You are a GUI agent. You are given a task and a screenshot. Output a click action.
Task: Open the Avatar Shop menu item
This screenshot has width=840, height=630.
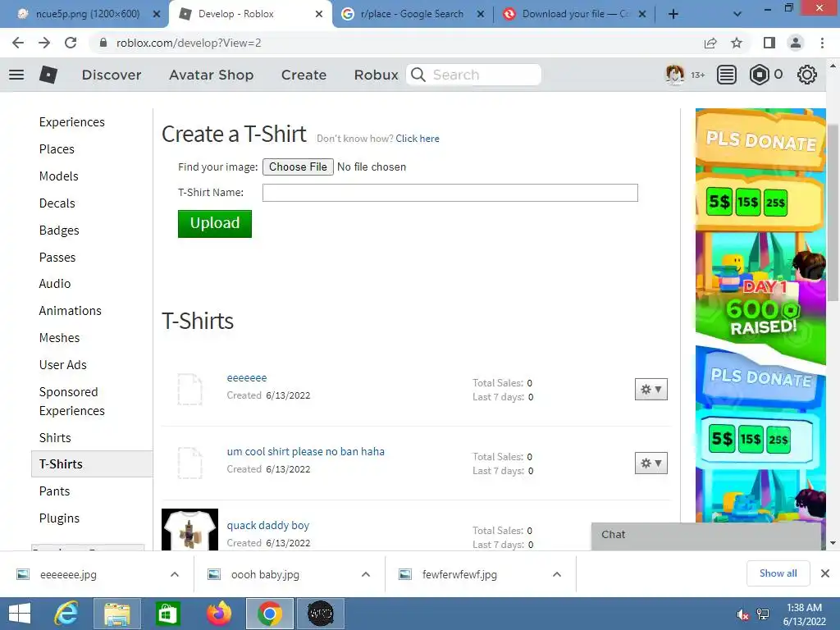(211, 75)
